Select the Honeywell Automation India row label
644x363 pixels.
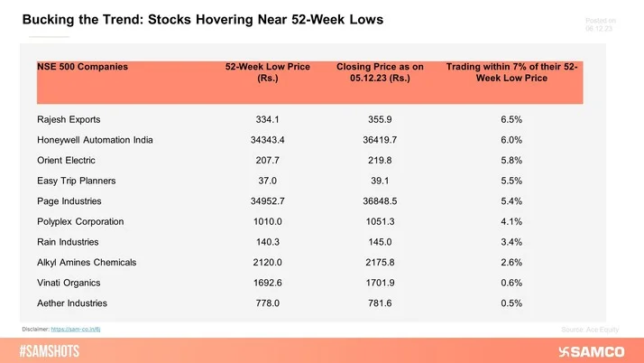click(95, 140)
